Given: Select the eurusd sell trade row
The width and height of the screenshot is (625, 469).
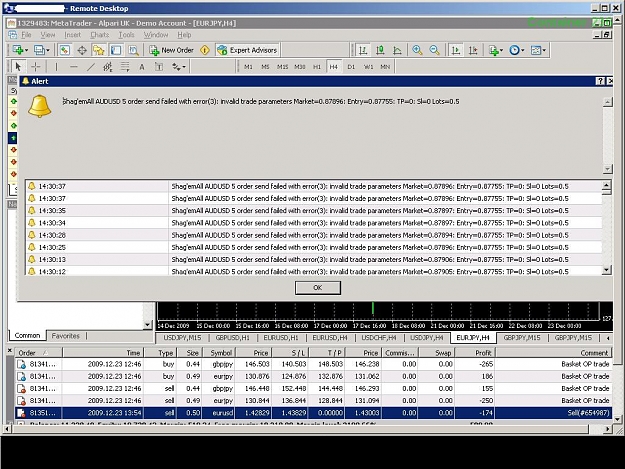Looking at the screenshot, I should click(x=313, y=413).
